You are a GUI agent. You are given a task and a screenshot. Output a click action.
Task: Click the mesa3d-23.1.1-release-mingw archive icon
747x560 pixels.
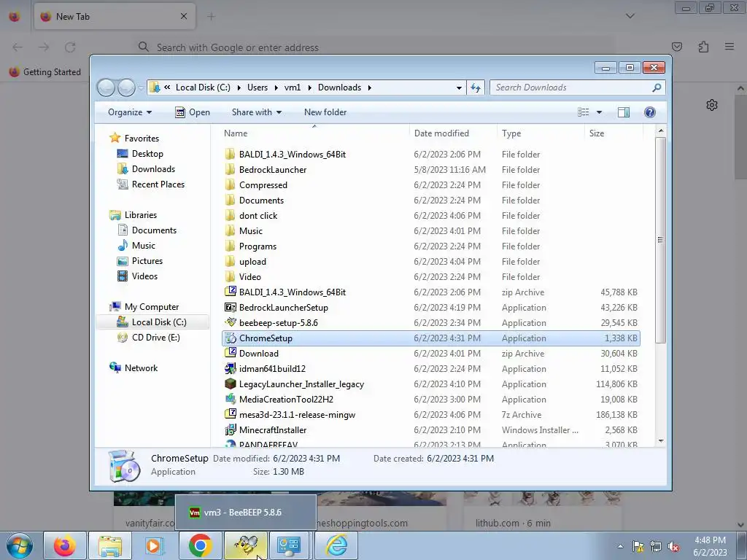[x=231, y=414]
